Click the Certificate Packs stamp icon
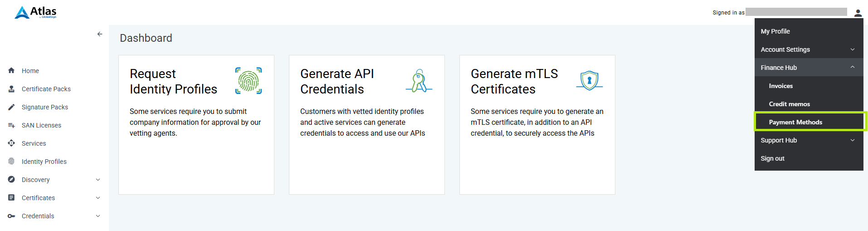 [11, 88]
